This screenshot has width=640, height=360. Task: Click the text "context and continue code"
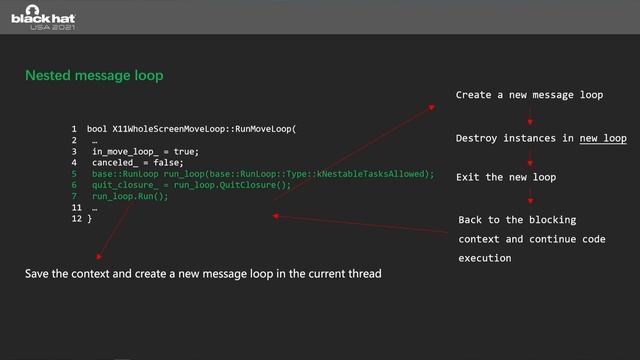tap(532, 239)
